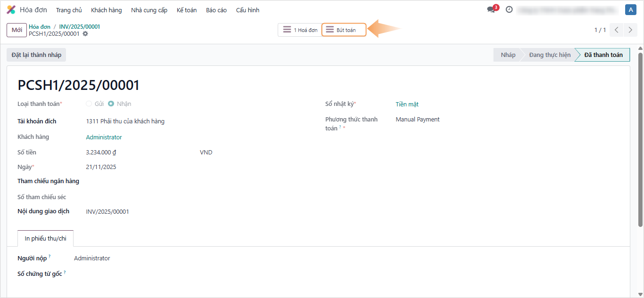Expand the Cấu hình menu

click(248, 10)
